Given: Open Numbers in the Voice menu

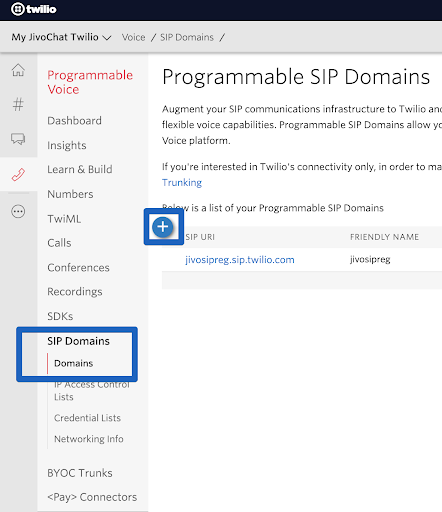Looking at the screenshot, I should 70,194.
